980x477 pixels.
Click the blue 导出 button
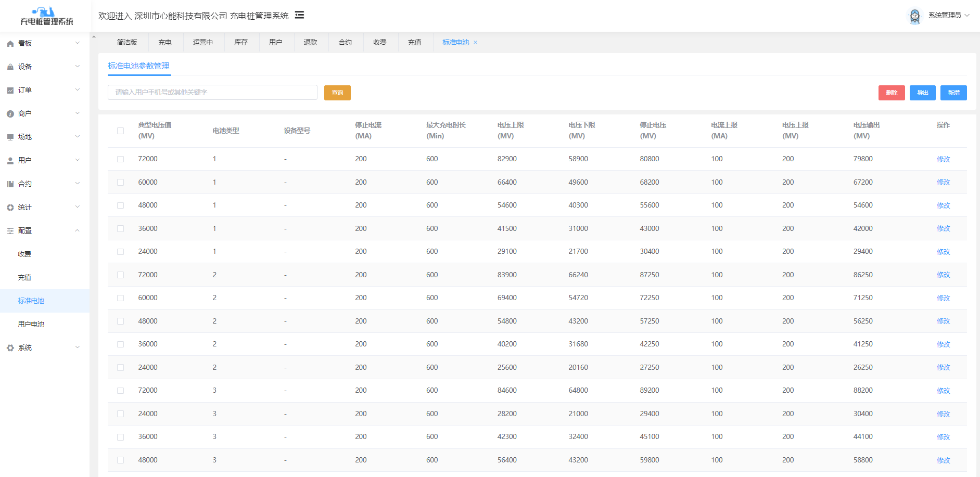click(923, 93)
